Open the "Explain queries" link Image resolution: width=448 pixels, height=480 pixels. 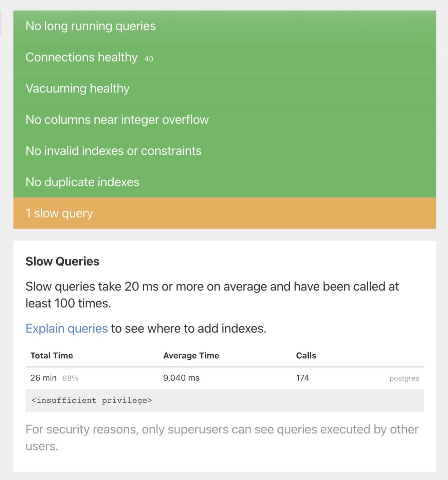[67, 328]
